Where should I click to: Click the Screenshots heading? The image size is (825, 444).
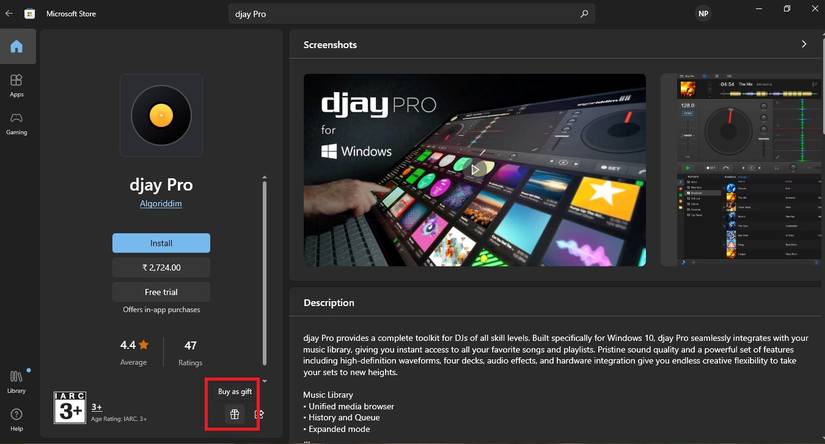330,45
